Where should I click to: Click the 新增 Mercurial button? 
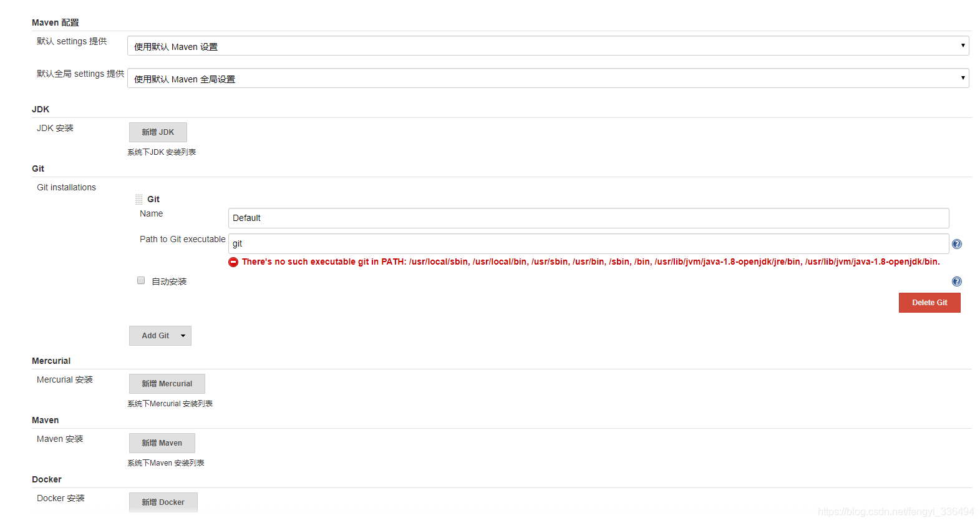coord(167,384)
